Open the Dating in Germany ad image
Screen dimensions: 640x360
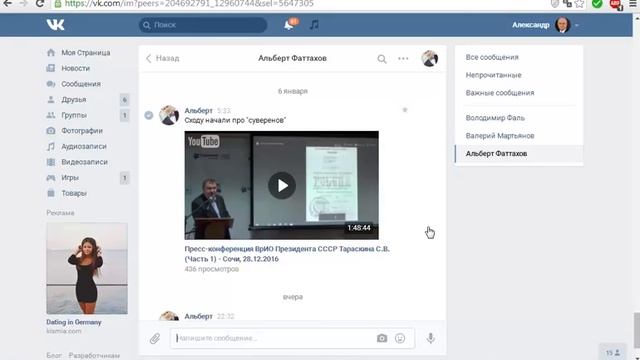pyautogui.click(x=87, y=269)
